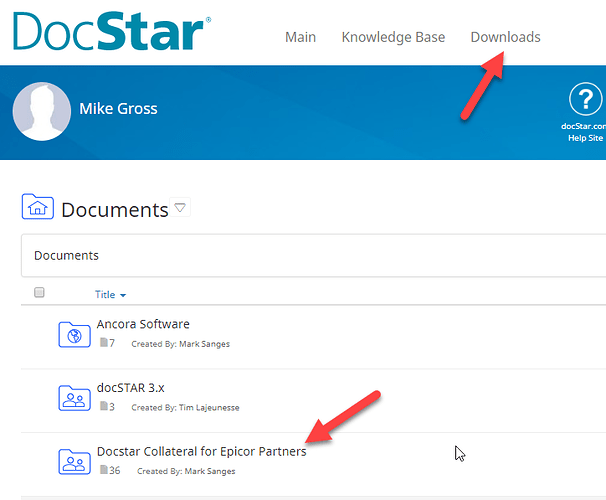Viewport: 606px width, 500px height.
Task: Open the Main navigation item
Action: click(300, 37)
